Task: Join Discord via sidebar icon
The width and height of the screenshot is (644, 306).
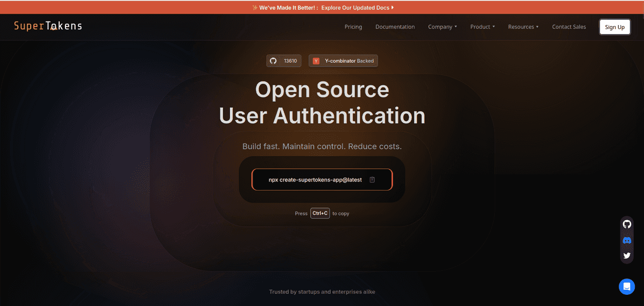Action: [x=627, y=240]
